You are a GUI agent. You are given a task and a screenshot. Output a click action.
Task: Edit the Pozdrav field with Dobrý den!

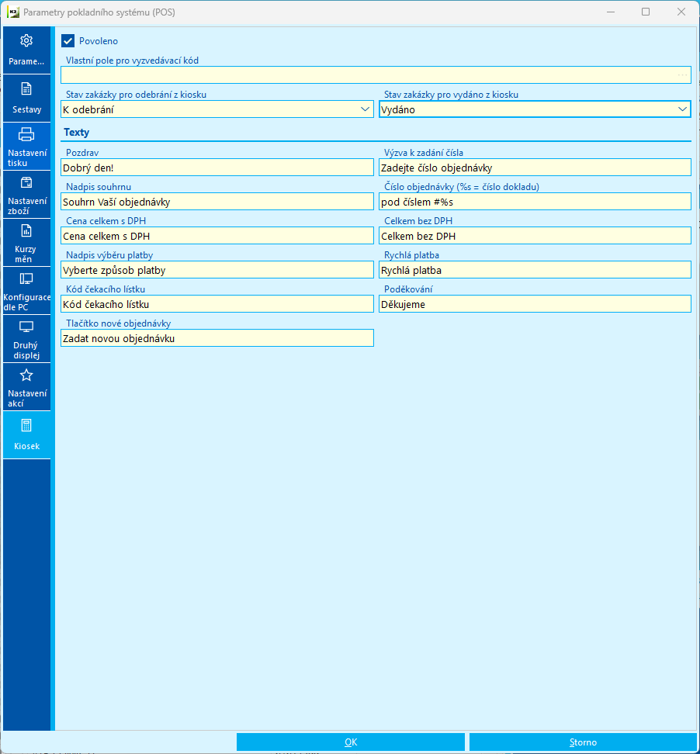217,168
